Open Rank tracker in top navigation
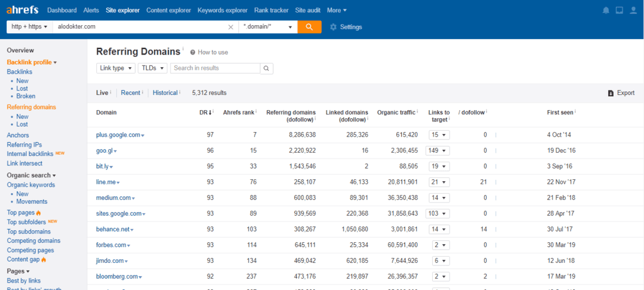Image resolution: width=644 pixels, height=290 pixels. pos(272,10)
